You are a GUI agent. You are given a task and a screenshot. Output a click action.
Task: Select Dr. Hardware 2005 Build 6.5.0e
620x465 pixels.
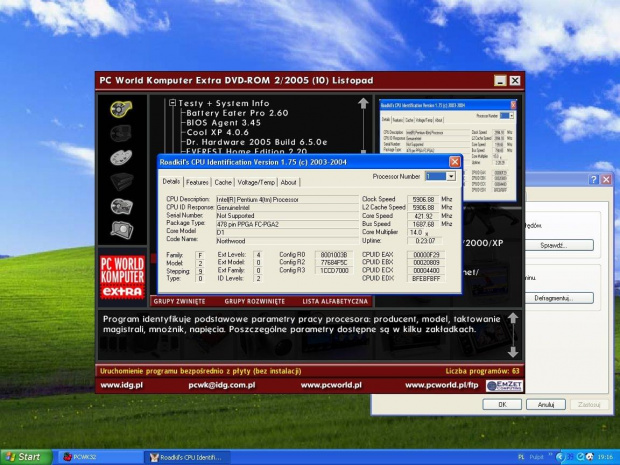pos(257,142)
